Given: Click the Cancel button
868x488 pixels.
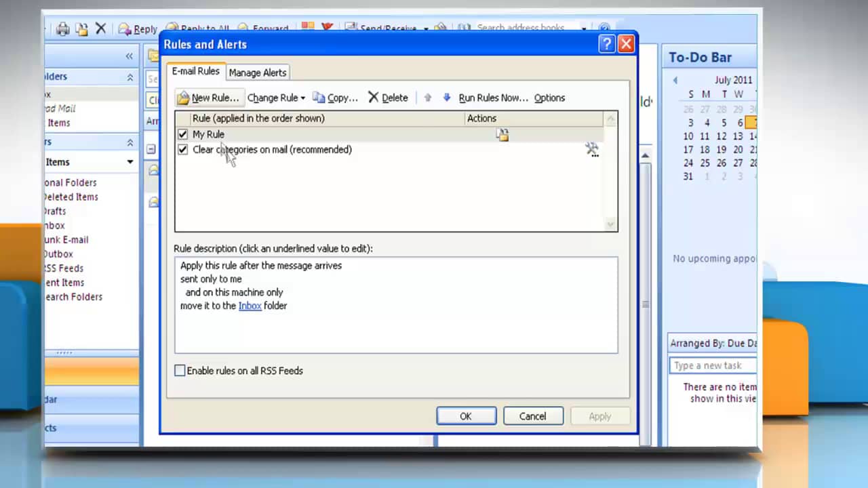Looking at the screenshot, I should 532,416.
